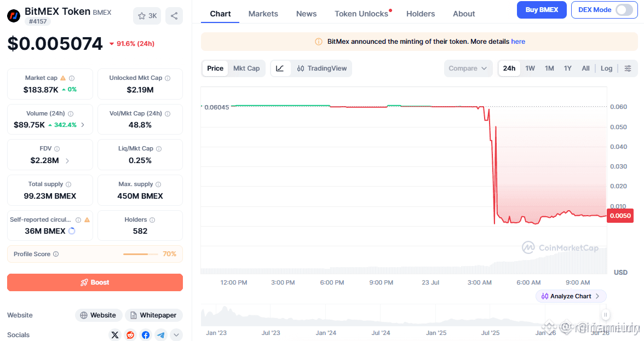Screen dimensions: 644x341
Task: Open the Holders tab
Action: coord(421,14)
